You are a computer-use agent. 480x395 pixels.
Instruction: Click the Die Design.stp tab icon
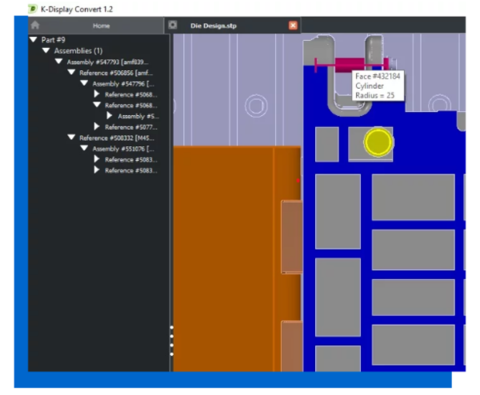[173, 25]
